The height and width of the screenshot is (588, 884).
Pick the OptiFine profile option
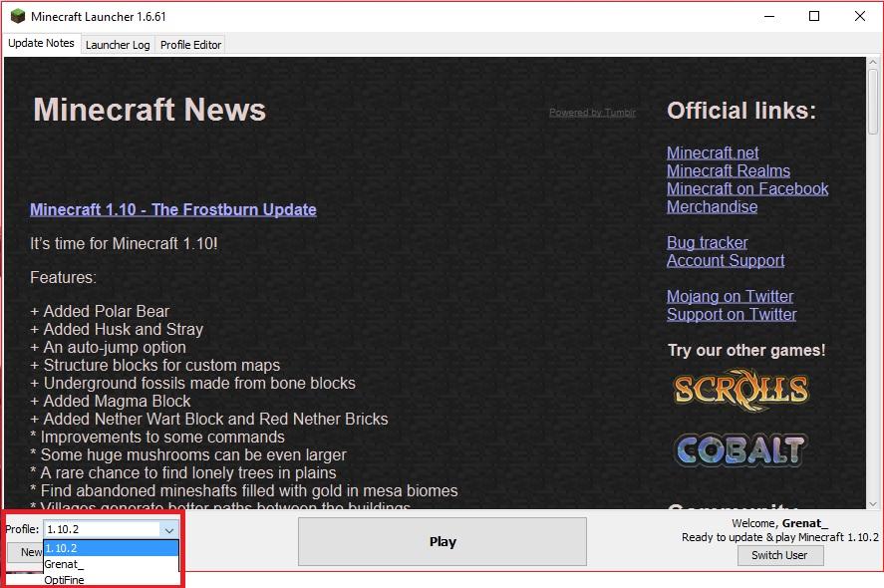(111, 580)
